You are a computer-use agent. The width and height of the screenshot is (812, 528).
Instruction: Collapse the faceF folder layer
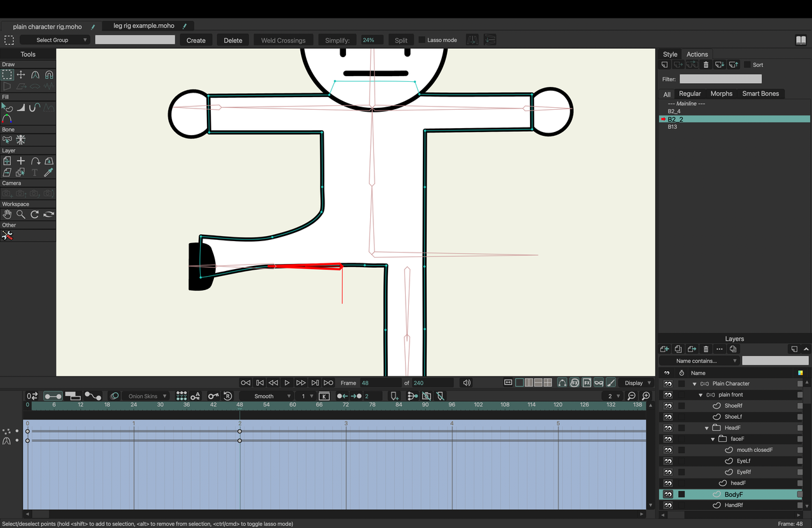713,439
